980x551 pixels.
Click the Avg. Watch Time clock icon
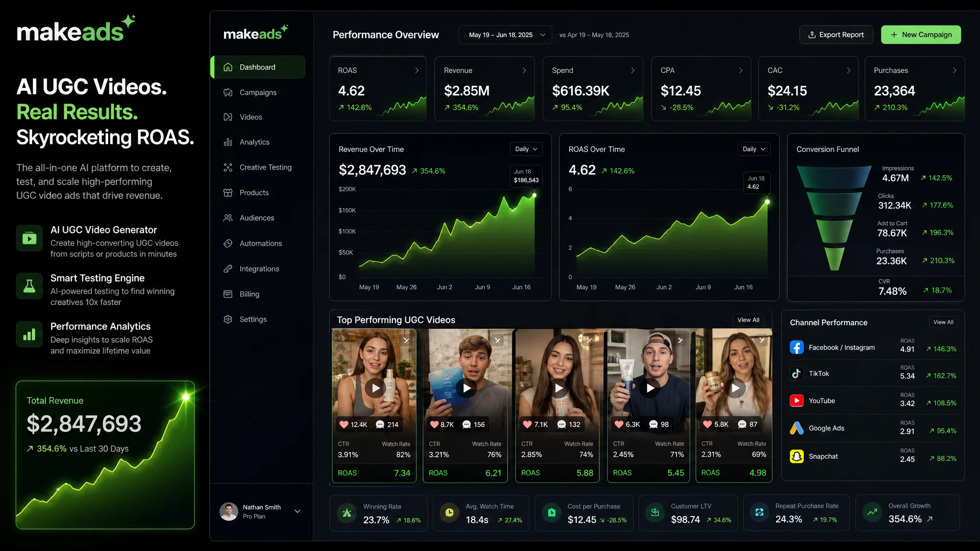coord(449,513)
